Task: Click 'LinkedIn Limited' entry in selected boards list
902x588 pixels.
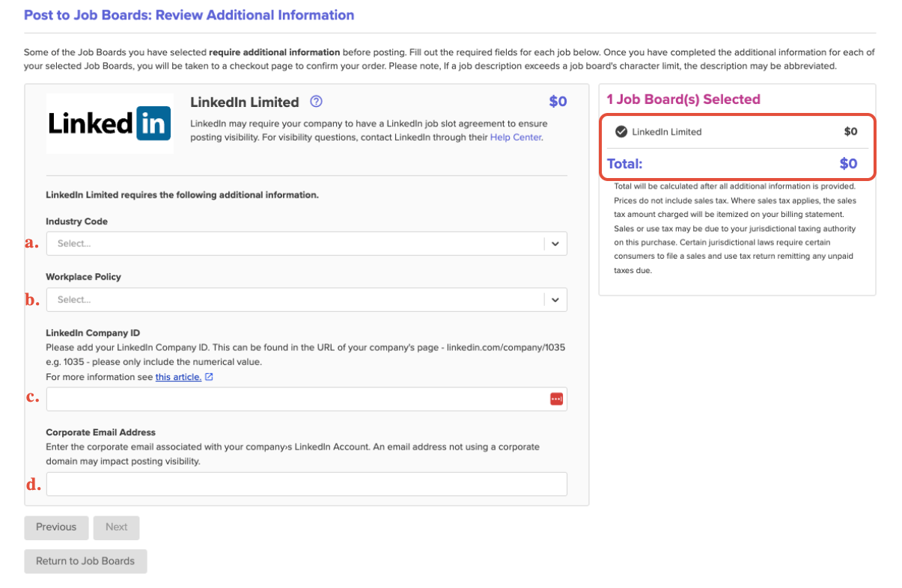Action: click(x=667, y=132)
